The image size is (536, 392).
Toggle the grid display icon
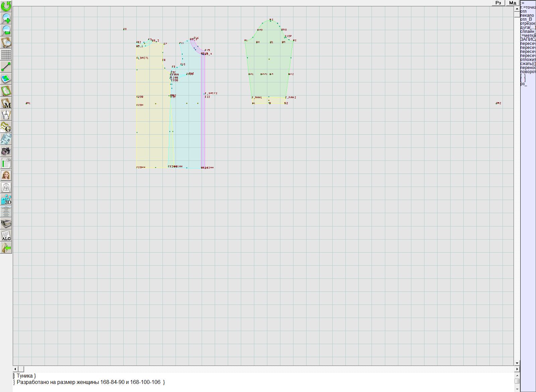(6, 54)
